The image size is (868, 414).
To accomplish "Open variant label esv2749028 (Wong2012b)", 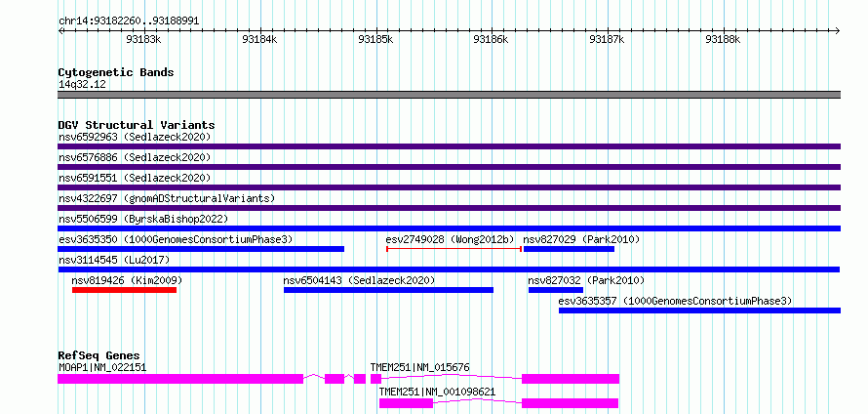I will coord(450,239).
